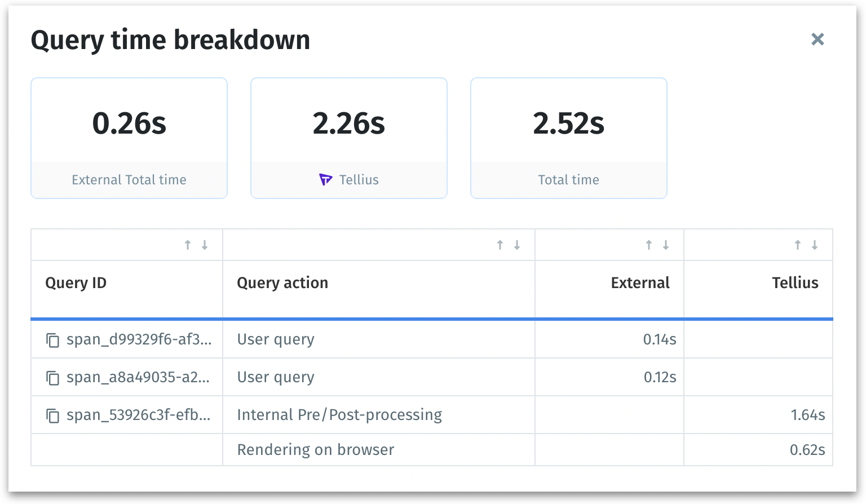Select the Internal Pre/Post-processing row

click(x=339, y=415)
